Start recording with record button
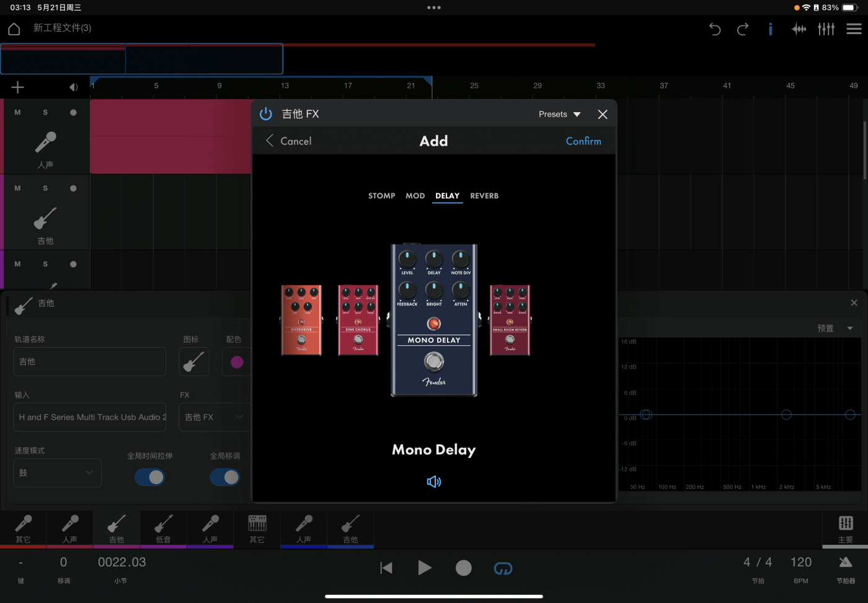This screenshot has width=868, height=603. pos(464,568)
